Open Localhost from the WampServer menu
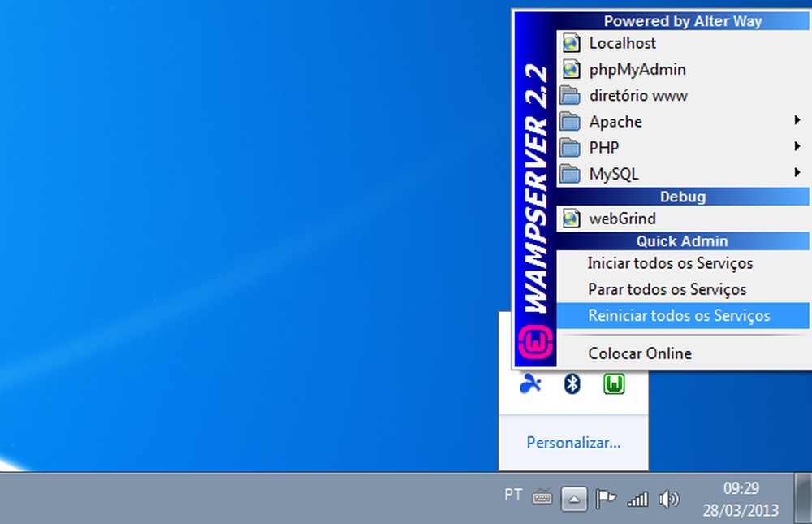Viewport: 812px width, 524px height. point(622,42)
